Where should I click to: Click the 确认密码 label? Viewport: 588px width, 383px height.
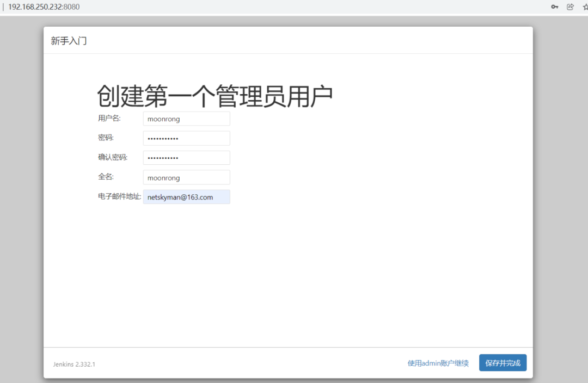pos(112,157)
